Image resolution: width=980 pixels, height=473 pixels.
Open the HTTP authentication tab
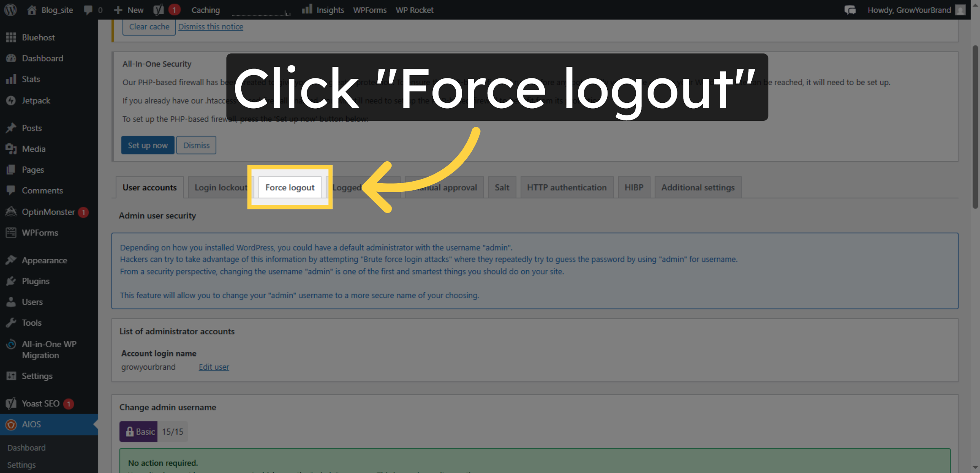coord(567,187)
